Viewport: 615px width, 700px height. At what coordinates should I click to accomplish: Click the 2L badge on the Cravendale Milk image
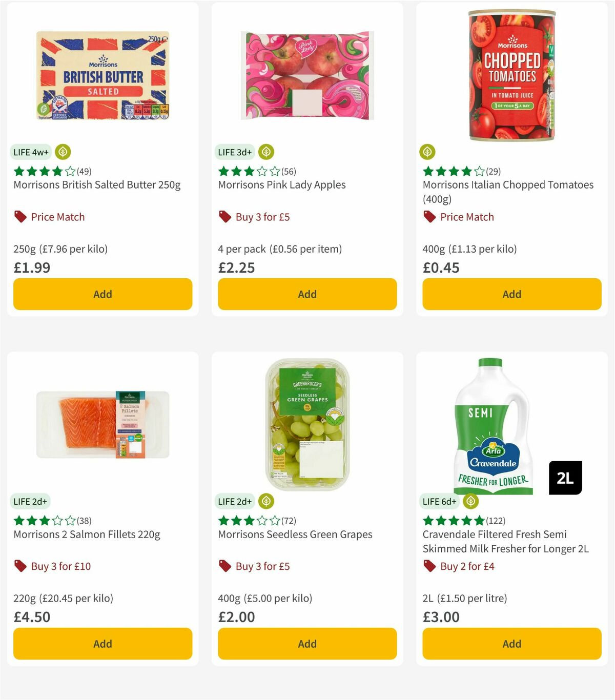point(566,478)
